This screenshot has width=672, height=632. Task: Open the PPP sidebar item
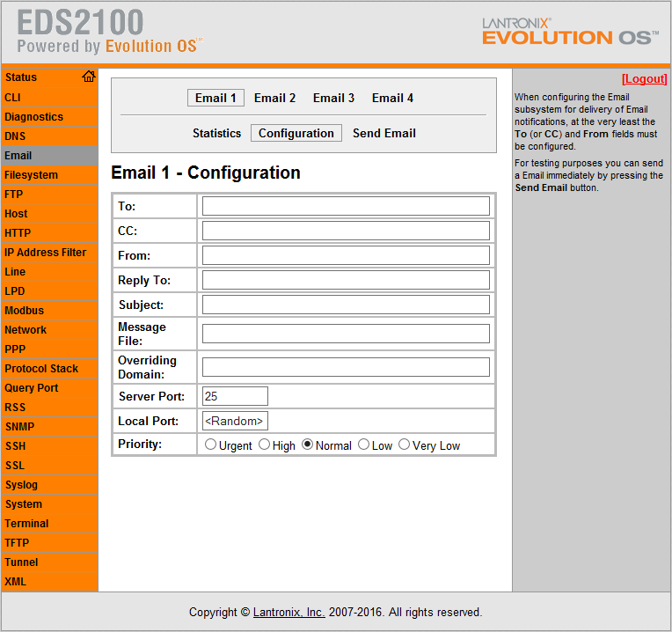point(49,349)
